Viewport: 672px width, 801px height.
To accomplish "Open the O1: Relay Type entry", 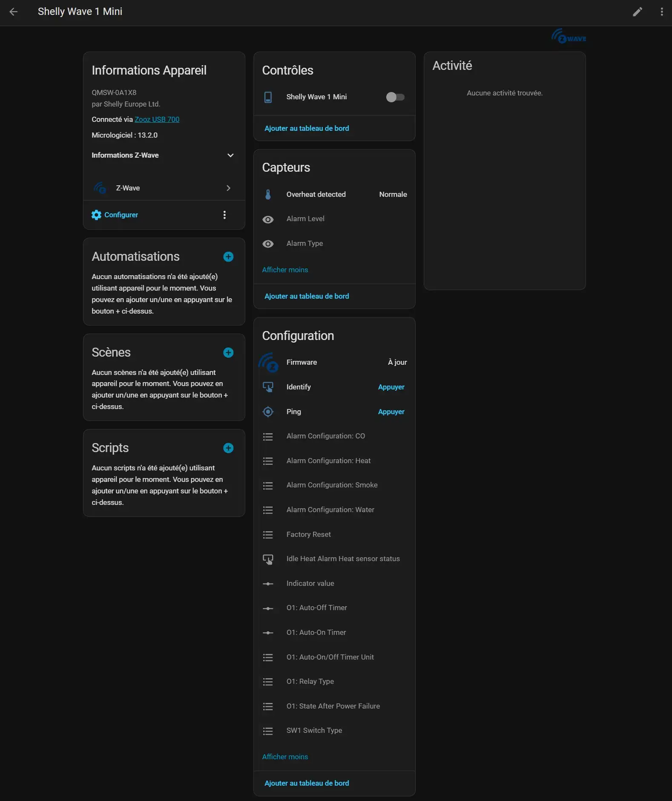I will tap(310, 681).
